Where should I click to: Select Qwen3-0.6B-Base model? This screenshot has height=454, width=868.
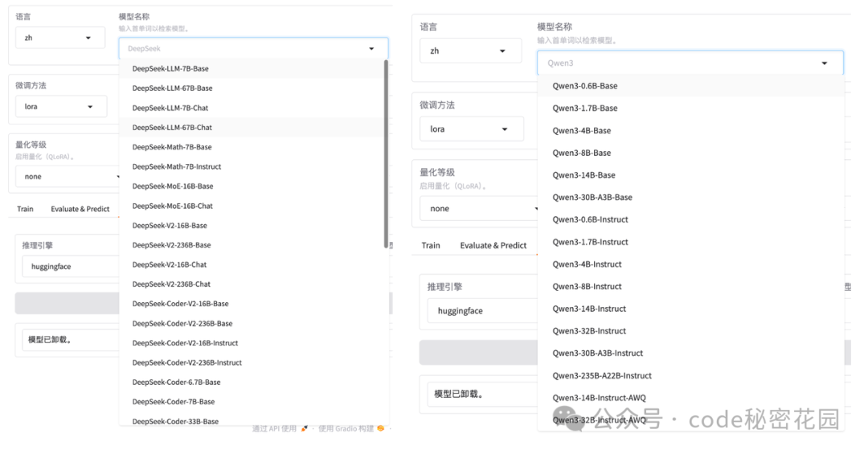point(690,86)
